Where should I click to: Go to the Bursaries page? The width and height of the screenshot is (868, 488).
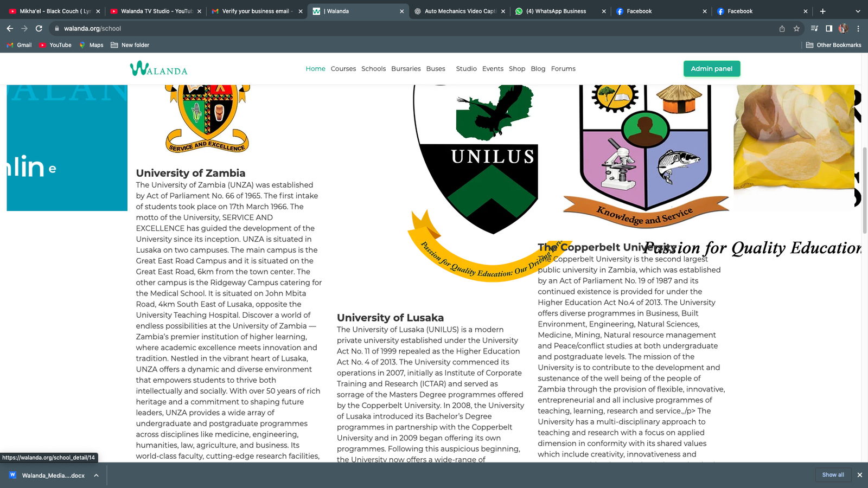pos(406,69)
